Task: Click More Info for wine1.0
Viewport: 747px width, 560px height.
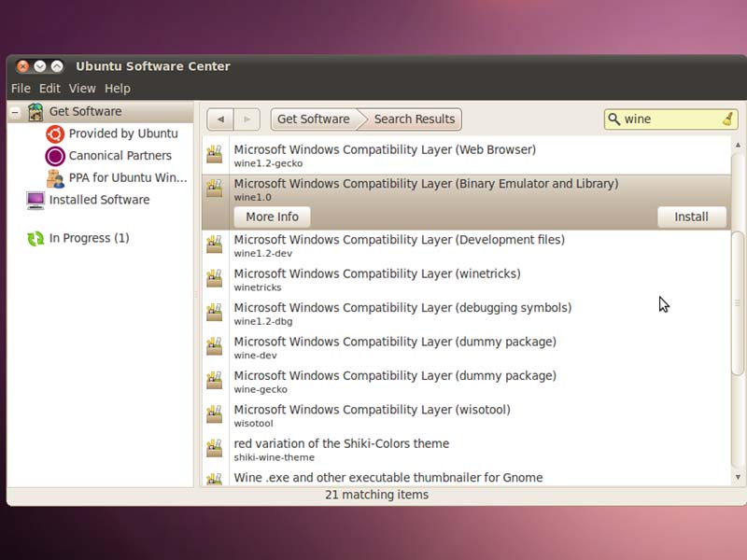Action: tap(272, 217)
